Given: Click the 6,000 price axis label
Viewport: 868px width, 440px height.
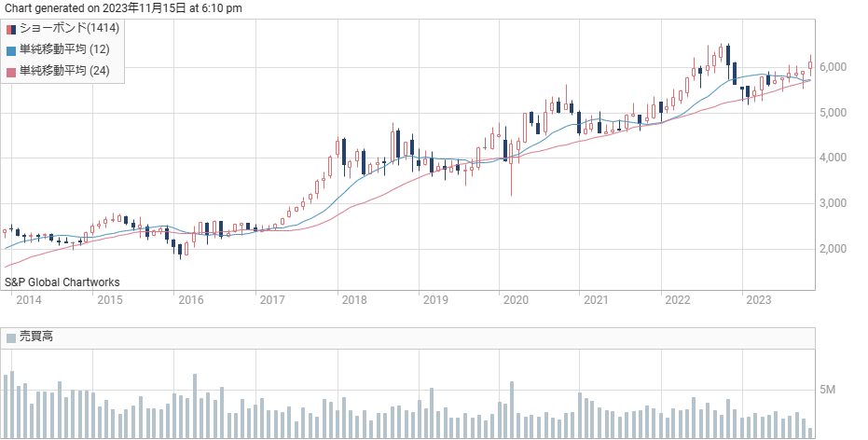Looking at the screenshot, I should 834,67.
